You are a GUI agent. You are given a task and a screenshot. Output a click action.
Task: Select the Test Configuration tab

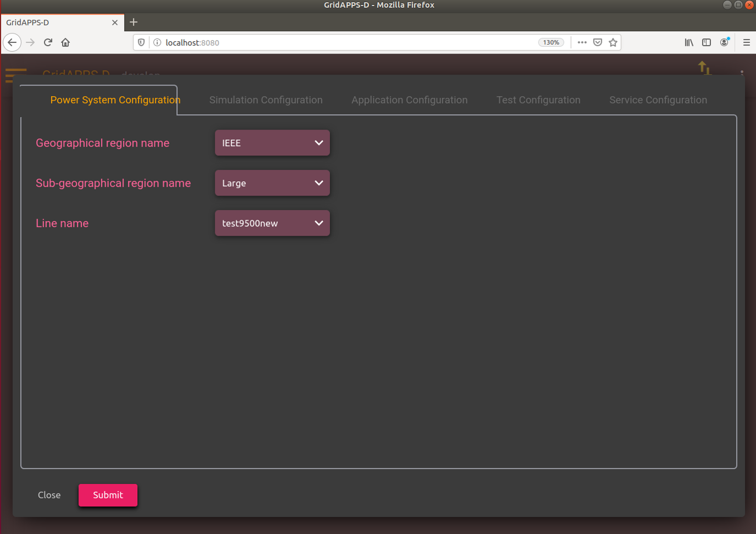(539, 100)
